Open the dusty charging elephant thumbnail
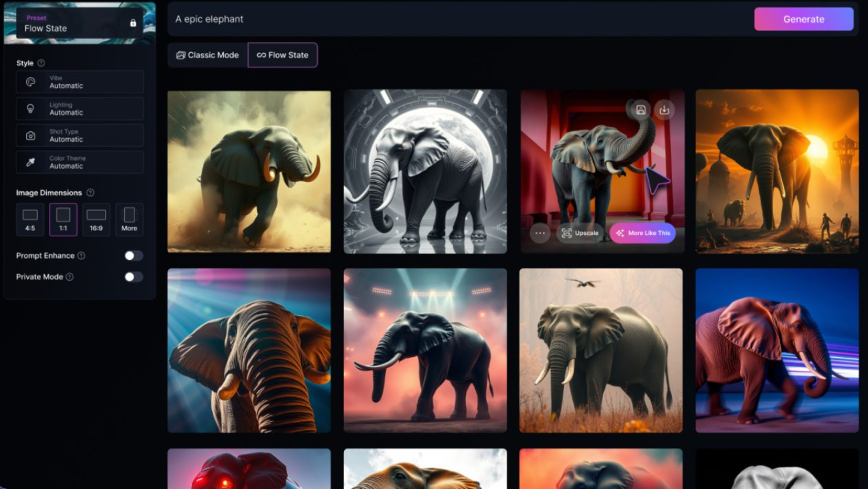Image resolution: width=868 pixels, height=489 pixels. coord(249,172)
